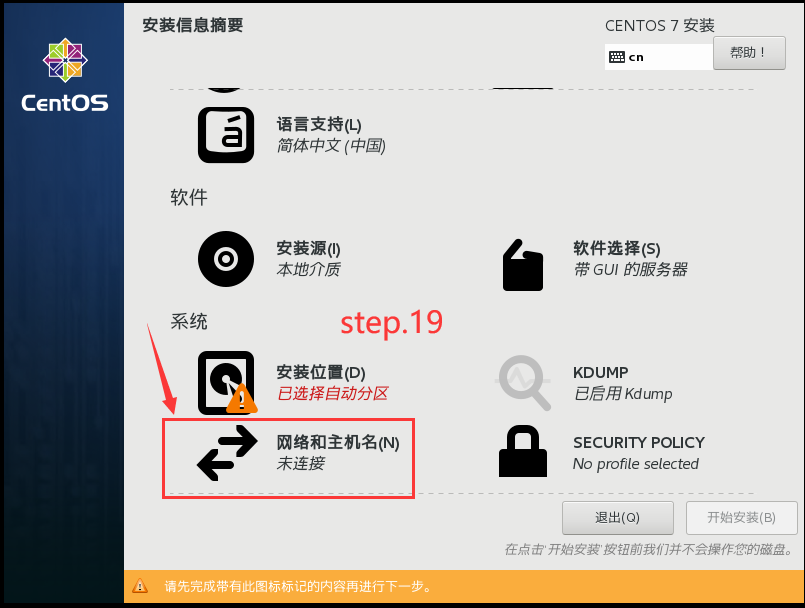Click the installation source disc icon
Viewport: 805px width, 608px height.
coord(226,259)
